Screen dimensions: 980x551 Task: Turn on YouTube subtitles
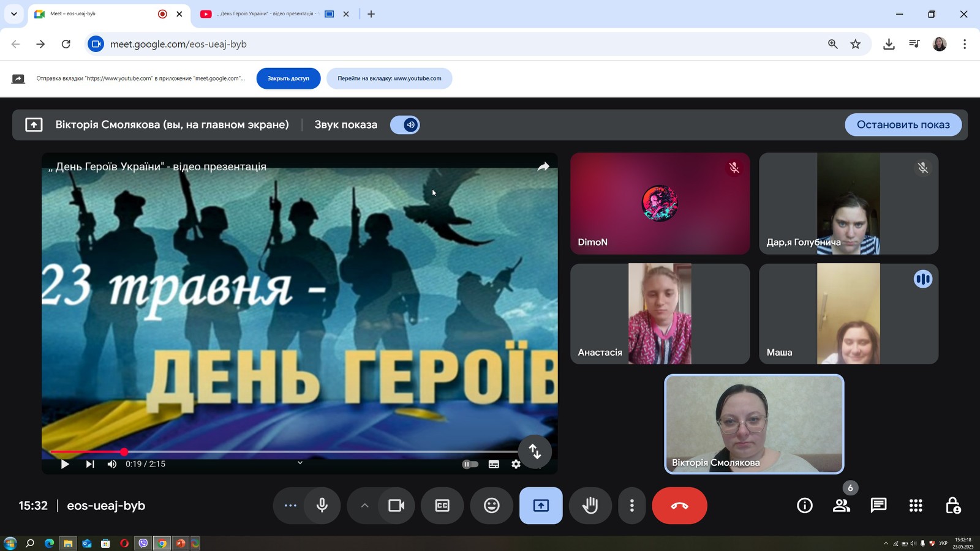pos(494,464)
